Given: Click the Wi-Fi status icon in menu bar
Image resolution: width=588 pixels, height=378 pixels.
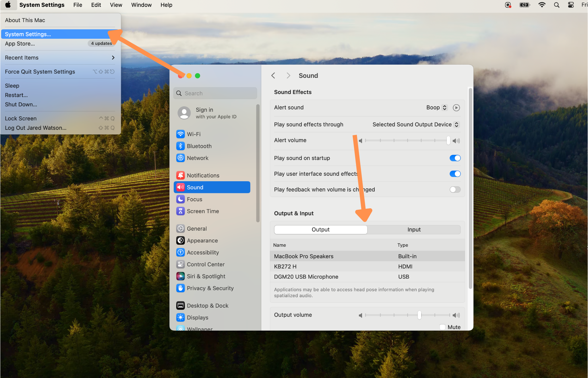Looking at the screenshot, I should click(542, 5).
